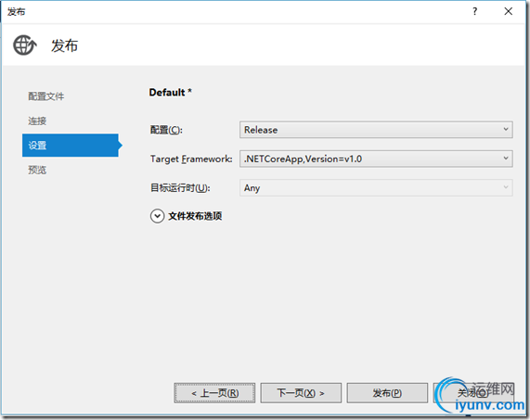Go to the 连接 step
The image size is (530, 420).
coord(37,121)
